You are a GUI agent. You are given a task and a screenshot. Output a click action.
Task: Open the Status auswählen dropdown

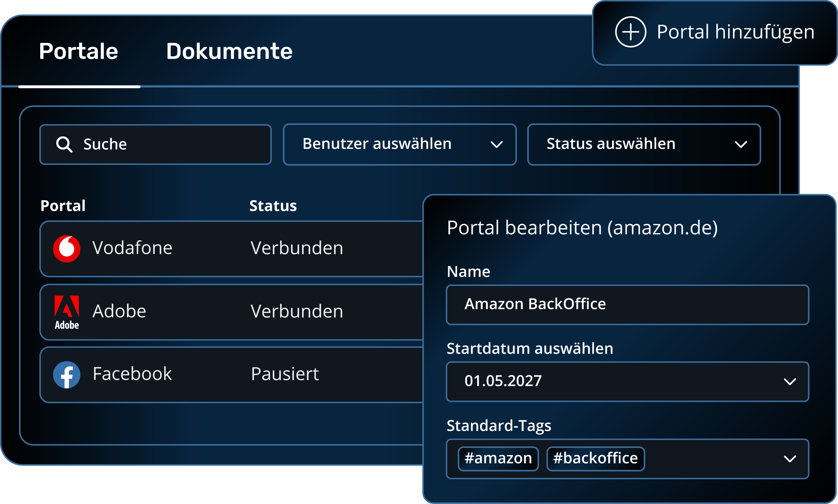(x=644, y=144)
